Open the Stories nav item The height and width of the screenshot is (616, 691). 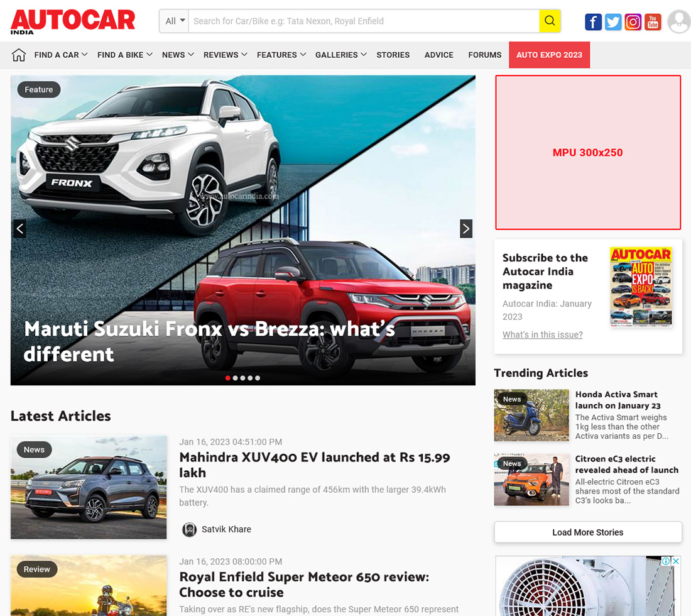point(393,55)
